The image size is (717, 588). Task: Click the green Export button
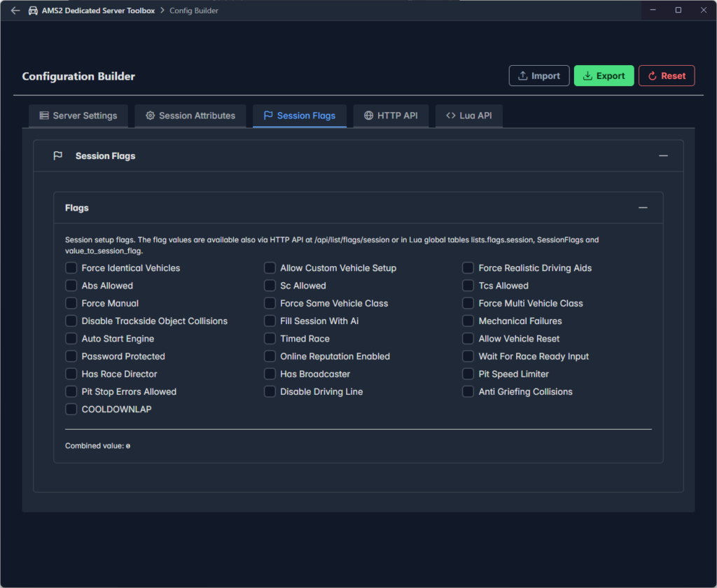tap(604, 76)
